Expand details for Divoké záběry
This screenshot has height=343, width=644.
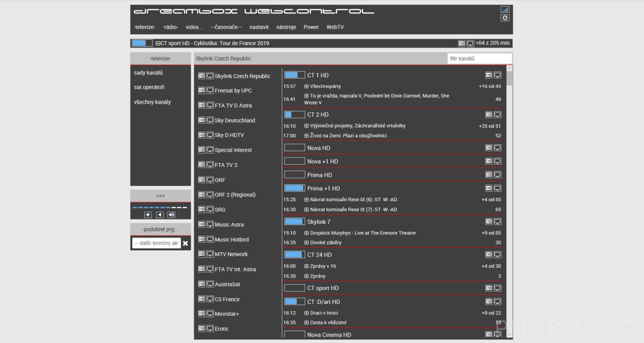pyautogui.click(x=306, y=243)
